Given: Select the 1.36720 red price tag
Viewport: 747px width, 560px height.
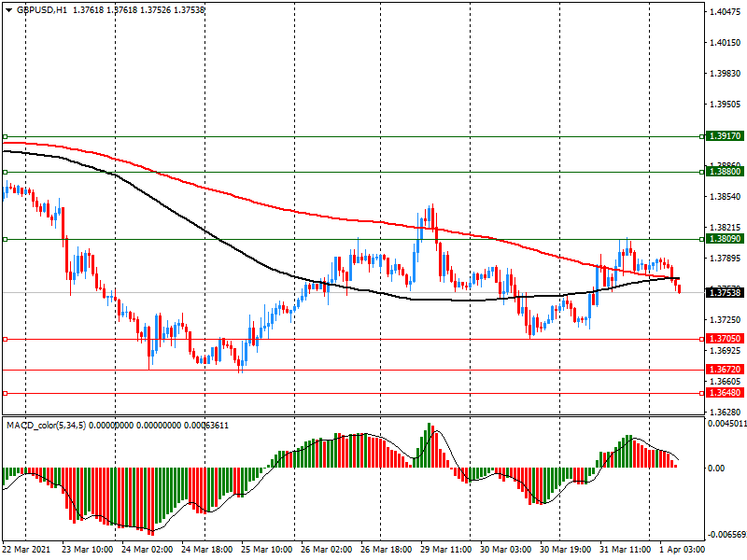Looking at the screenshot, I should (725, 370).
